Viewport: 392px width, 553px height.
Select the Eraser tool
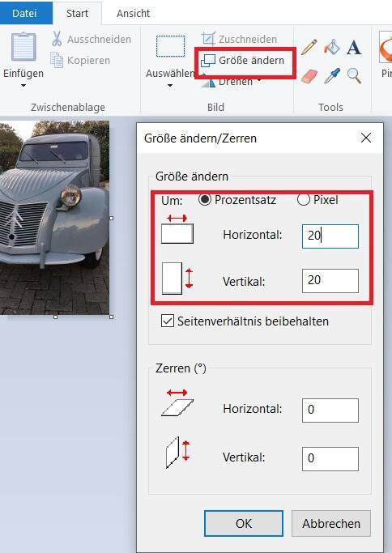coord(309,76)
